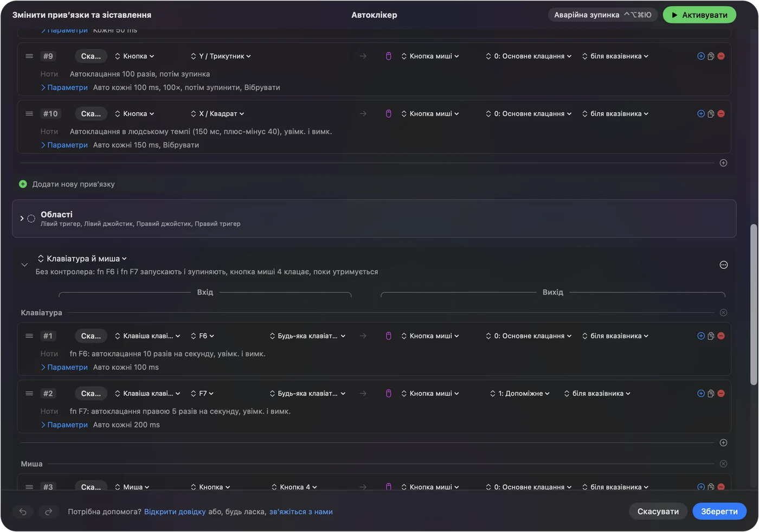The height and width of the screenshot is (532, 759).
Task: Open the Y / Трикутник button dropdown
Action: pos(221,56)
